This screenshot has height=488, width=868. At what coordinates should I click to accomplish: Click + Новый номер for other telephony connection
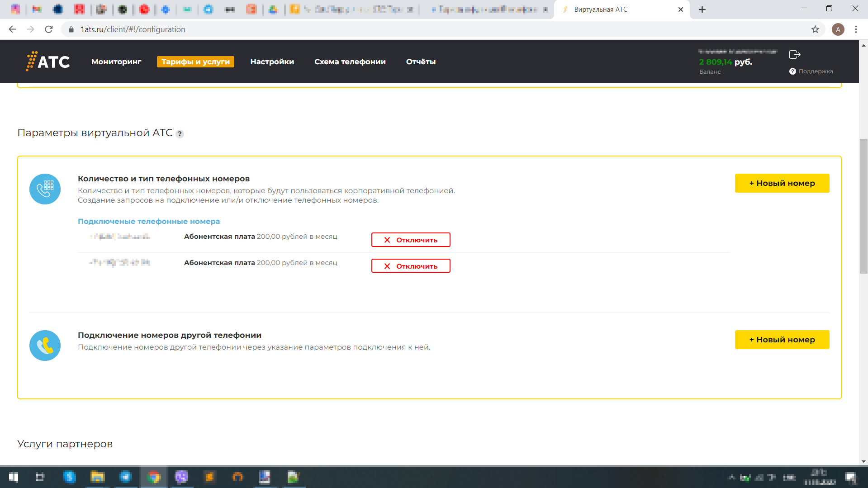(x=782, y=340)
